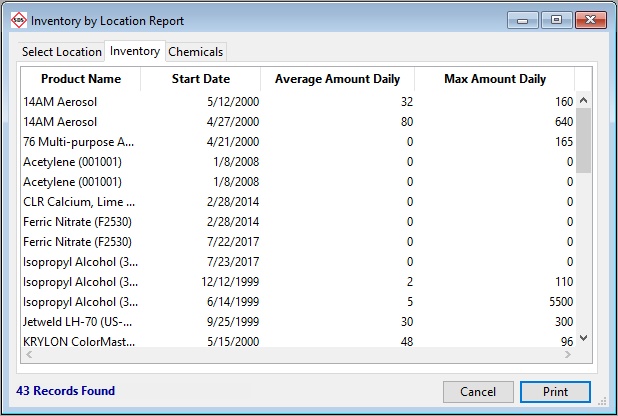Maximize the Inventory by Location Report window
This screenshot has width=618, height=416.
pos(556,19)
